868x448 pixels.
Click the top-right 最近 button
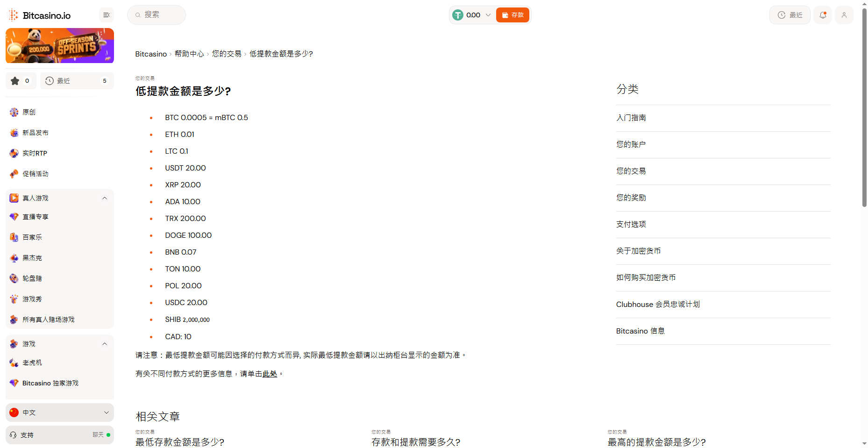790,15
